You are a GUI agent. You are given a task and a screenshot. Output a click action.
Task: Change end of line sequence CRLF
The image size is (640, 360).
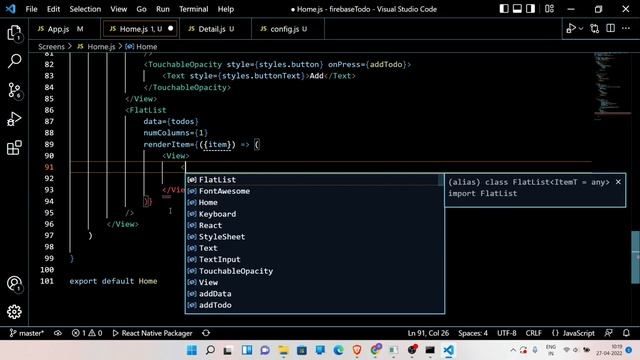pos(533,333)
